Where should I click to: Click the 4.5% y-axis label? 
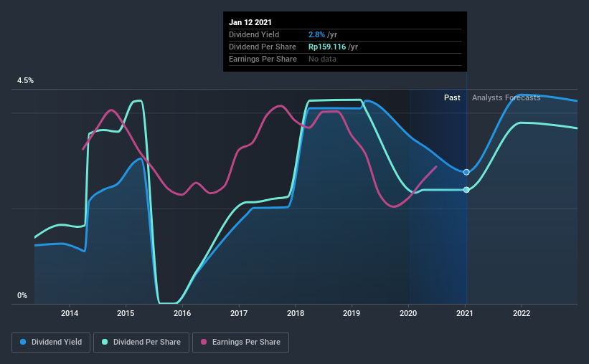point(25,81)
